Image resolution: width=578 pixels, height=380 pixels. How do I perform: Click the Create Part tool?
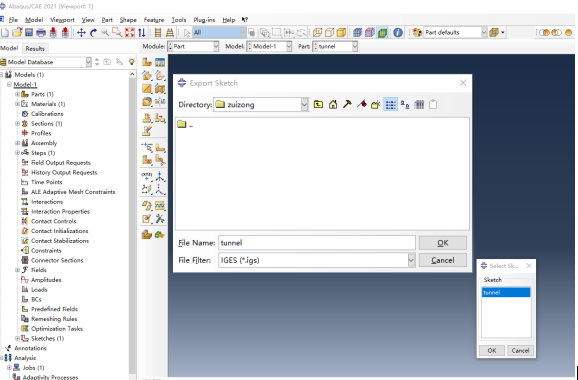[x=147, y=62]
